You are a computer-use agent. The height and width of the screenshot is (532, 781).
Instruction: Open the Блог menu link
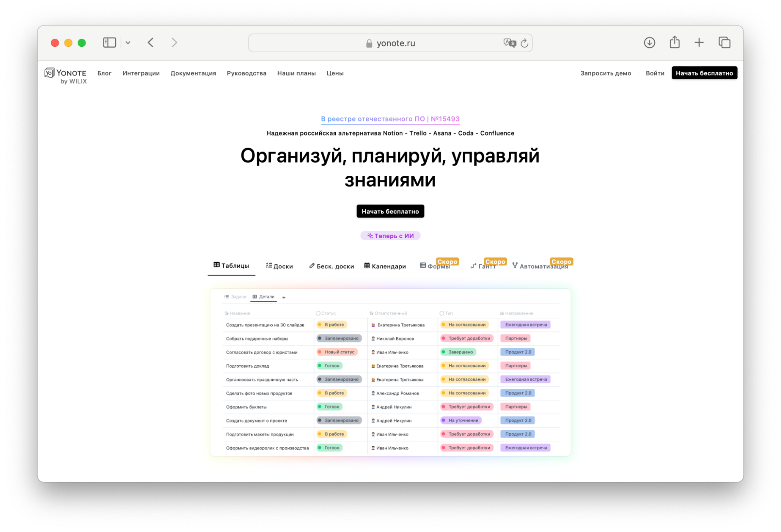pyautogui.click(x=104, y=73)
